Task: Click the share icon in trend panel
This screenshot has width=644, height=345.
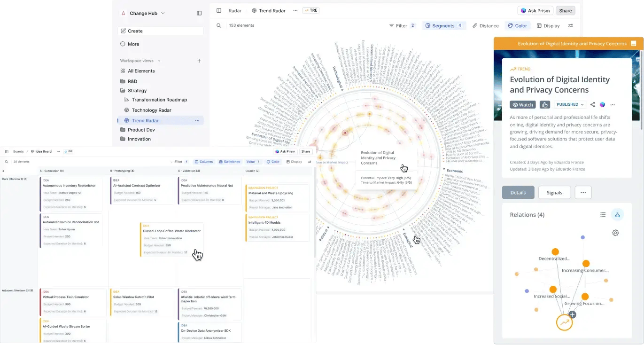Action: [593, 105]
